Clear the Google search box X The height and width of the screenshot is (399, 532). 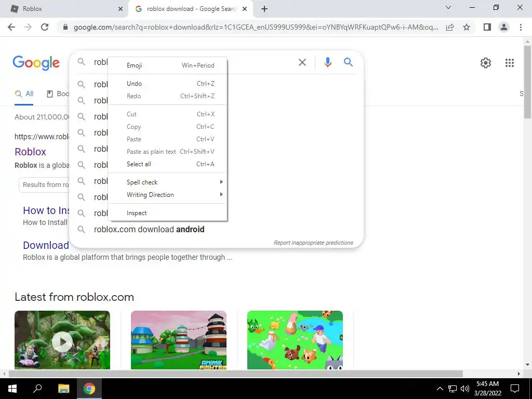point(302,62)
